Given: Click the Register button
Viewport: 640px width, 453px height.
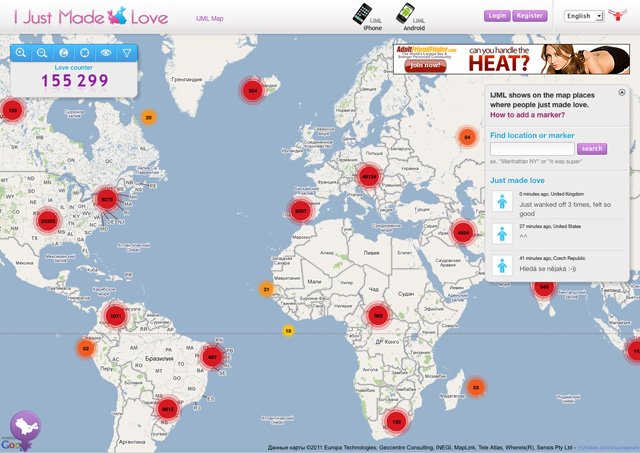Looking at the screenshot, I should [x=529, y=16].
